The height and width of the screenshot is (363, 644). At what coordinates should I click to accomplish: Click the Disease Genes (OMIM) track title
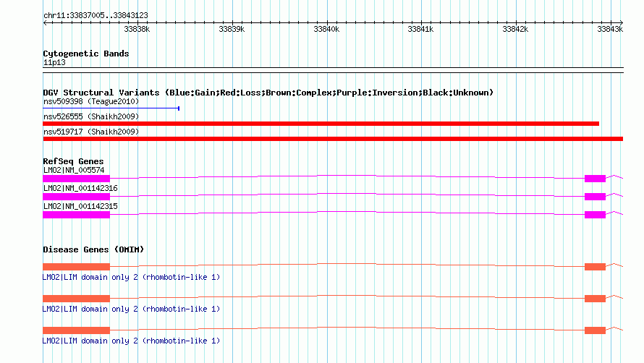[x=93, y=249]
